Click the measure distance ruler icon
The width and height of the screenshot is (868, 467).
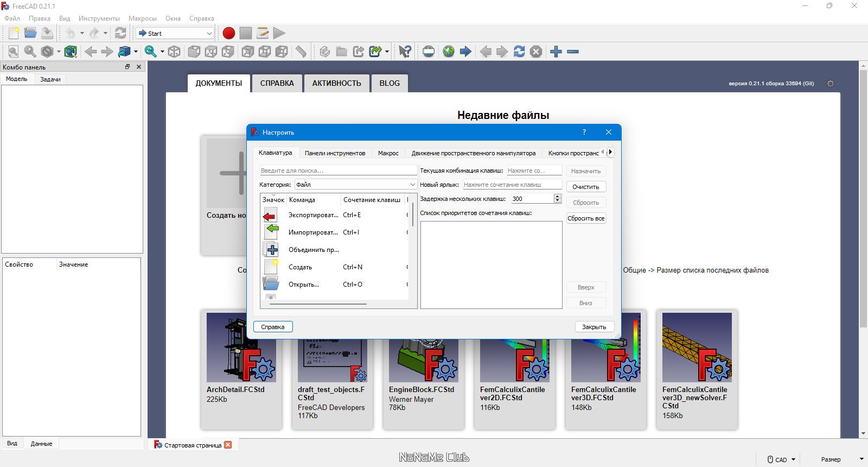coord(301,52)
